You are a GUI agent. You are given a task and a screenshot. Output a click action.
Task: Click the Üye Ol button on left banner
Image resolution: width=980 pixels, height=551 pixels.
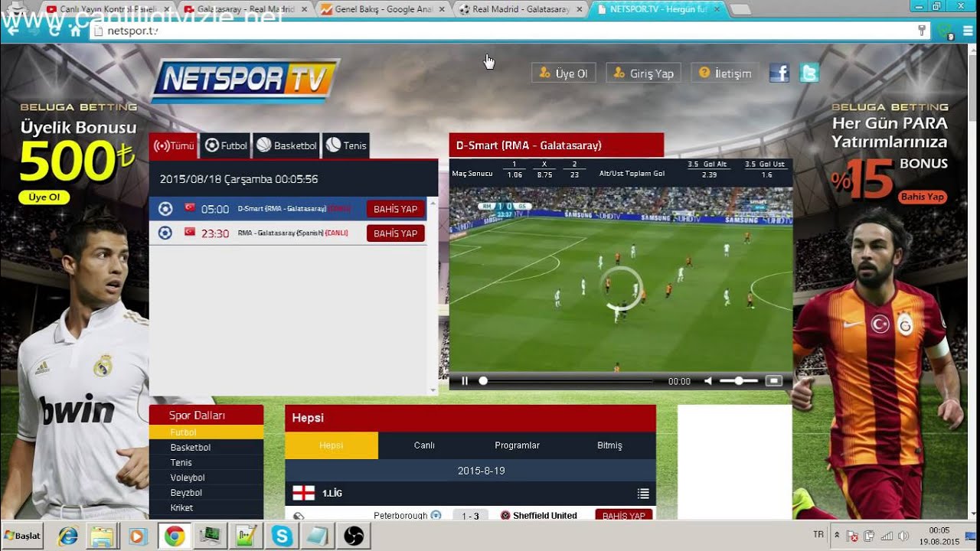(x=44, y=197)
